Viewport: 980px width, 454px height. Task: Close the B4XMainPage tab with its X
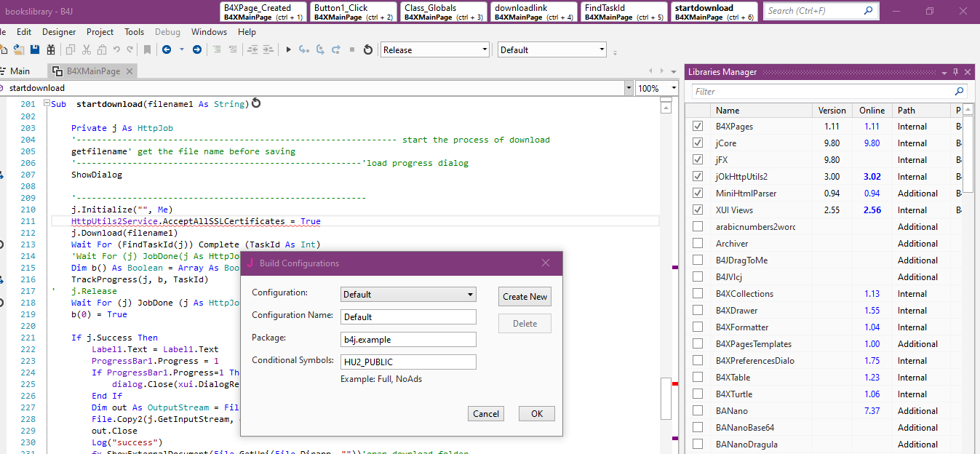[130, 71]
